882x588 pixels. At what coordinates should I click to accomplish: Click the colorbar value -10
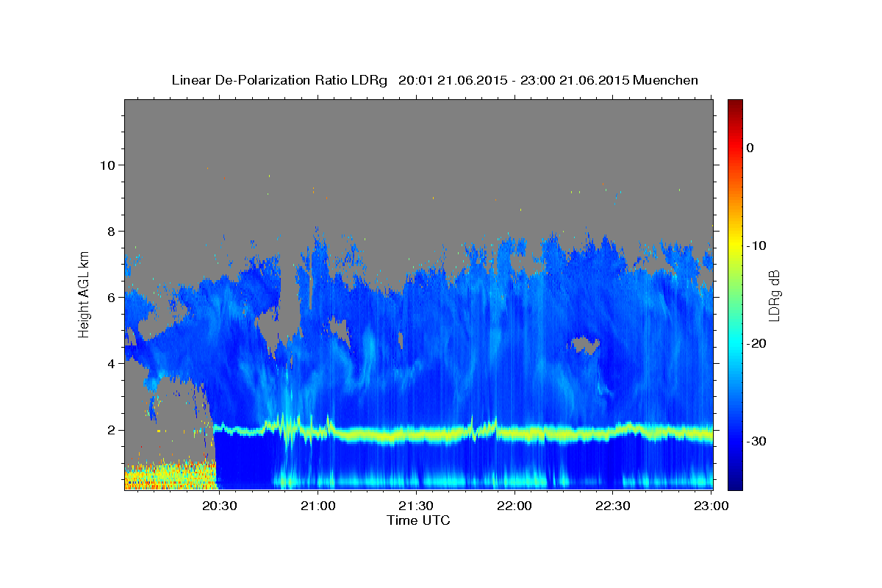(x=756, y=245)
